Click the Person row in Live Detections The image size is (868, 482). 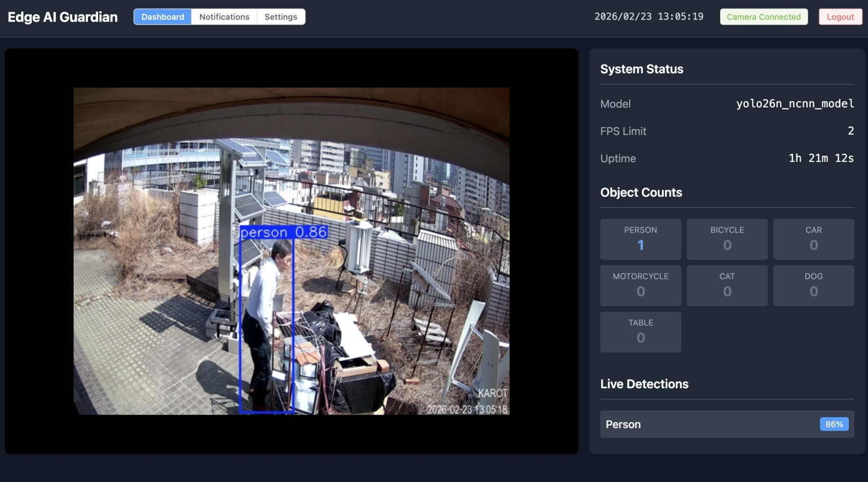709,424
